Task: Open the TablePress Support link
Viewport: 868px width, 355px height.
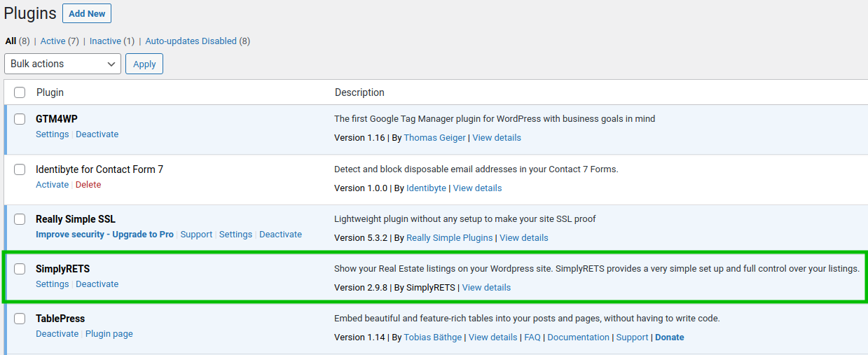Action: click(633, 337)
